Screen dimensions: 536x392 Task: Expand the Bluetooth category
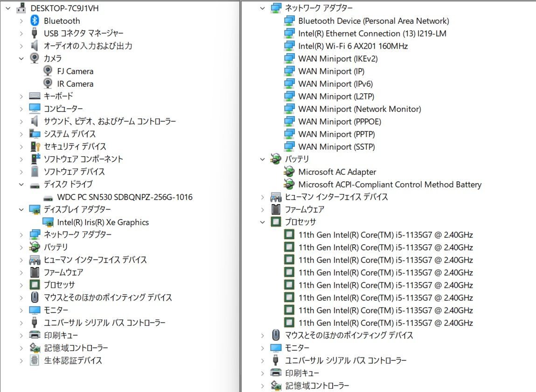coord(21,21)
